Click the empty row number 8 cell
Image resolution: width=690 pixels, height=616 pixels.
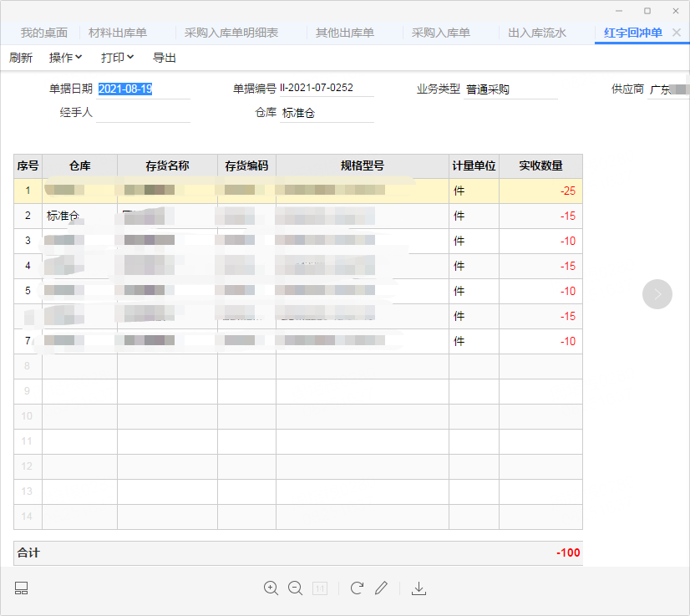[x=28, y=366]
